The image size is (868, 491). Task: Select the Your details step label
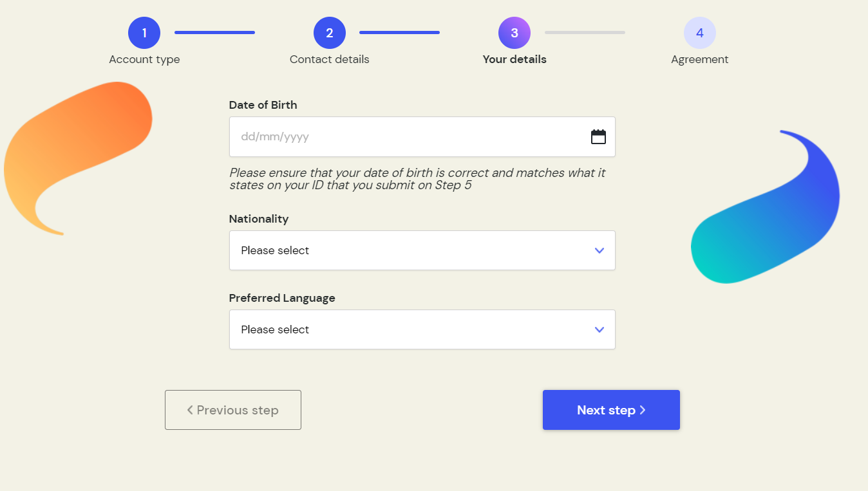[514, 59]
